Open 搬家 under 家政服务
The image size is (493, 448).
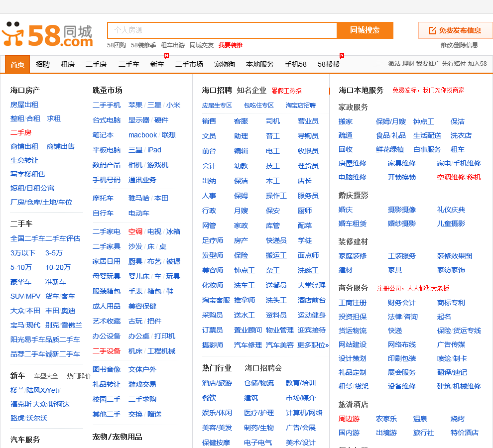point(346,121)
